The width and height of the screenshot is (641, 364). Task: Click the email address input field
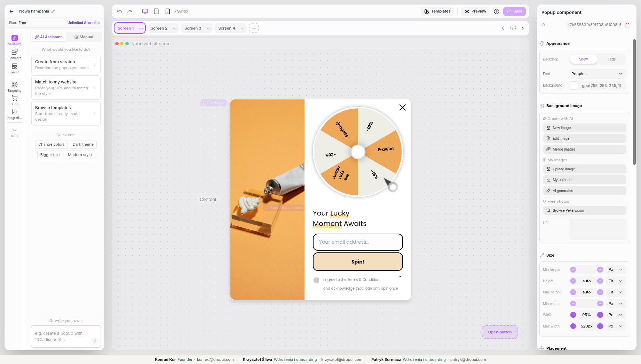(x=358, y=242)
